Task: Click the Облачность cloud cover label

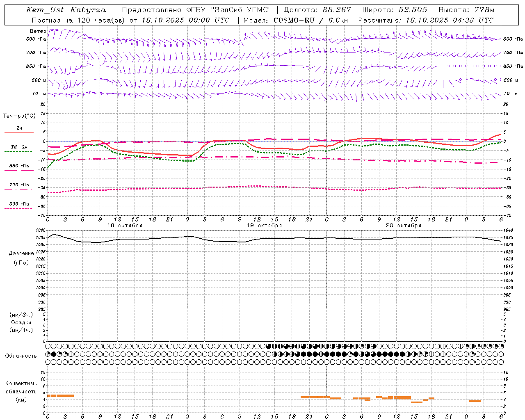Action: pyautogui.click(x=21, y=356)
